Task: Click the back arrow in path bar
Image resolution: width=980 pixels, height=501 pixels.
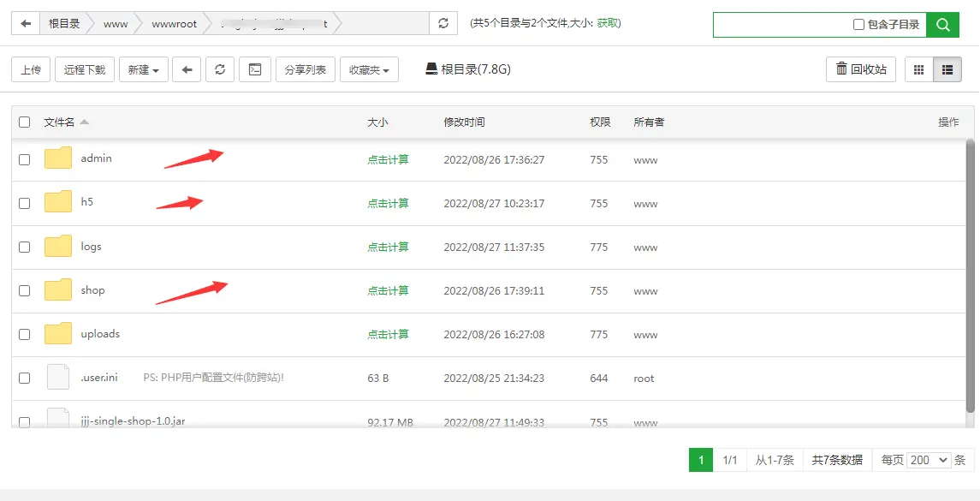Action: pyautogui.click(x=26, y=24)
